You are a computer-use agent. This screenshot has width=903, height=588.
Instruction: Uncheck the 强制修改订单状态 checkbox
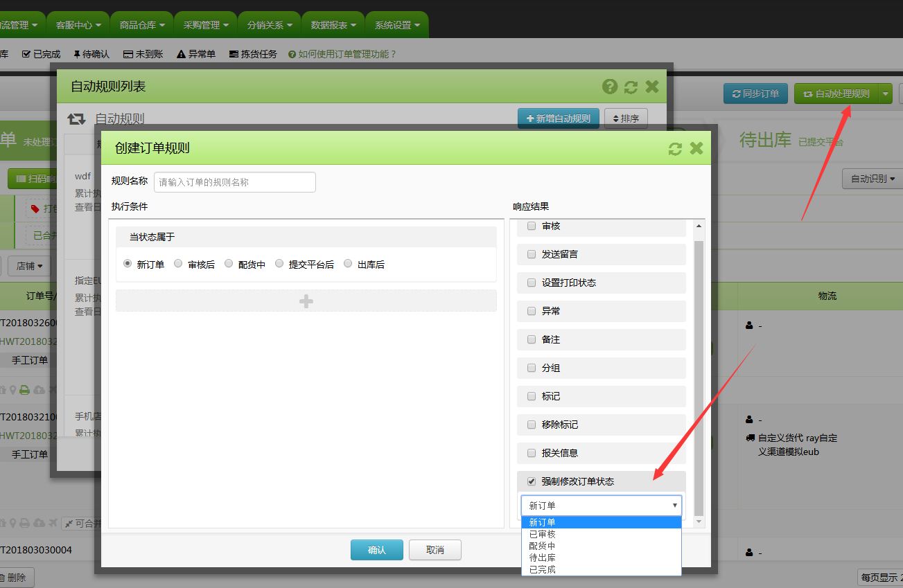[x=532, y=481]
